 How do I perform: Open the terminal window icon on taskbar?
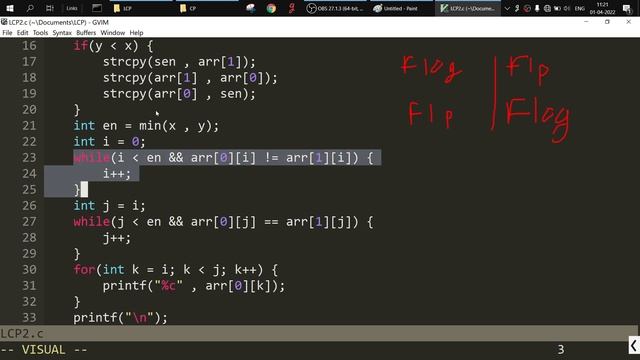[97, 8]
